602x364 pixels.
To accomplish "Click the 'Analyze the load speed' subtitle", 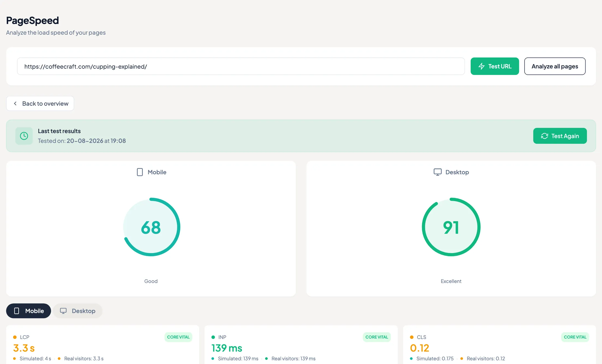I will point(56,33).
